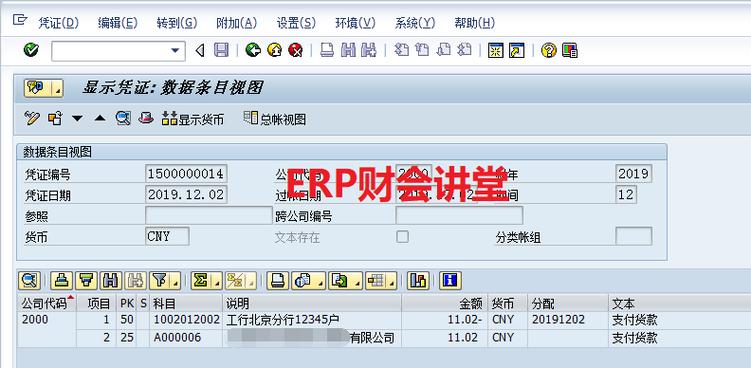Select previous item up-triangle
Viewport: 751px width, 368px height.
click(100, 118)
